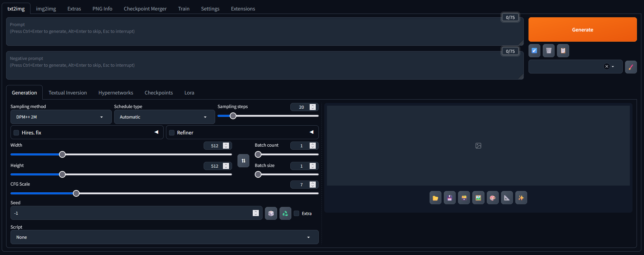
Task: Click the Sampling steps slider handle
Action: [x=233, y=116]
